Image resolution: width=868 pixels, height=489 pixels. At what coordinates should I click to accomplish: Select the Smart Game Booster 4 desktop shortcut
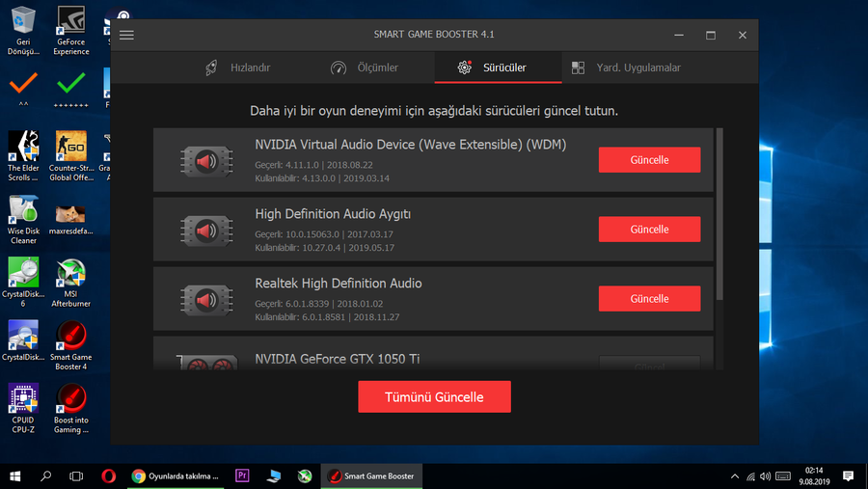(x=70, y=345)
